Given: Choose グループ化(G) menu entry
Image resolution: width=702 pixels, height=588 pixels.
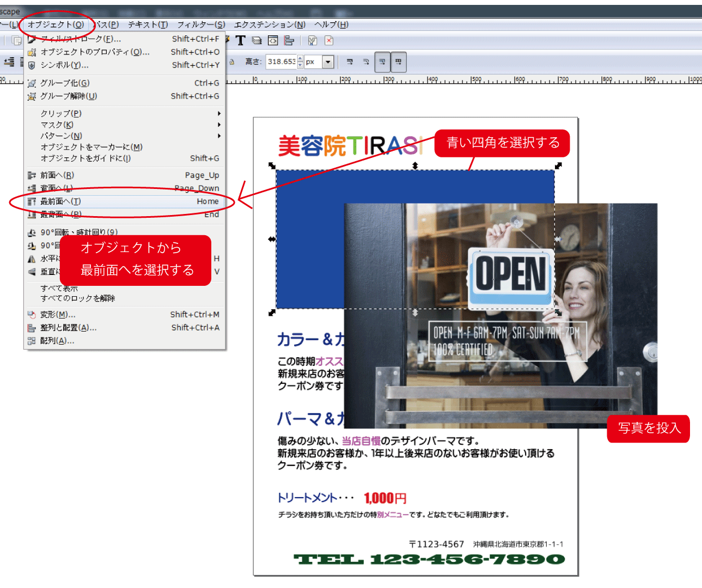Looking at the screenshot, I should point(125,83).
